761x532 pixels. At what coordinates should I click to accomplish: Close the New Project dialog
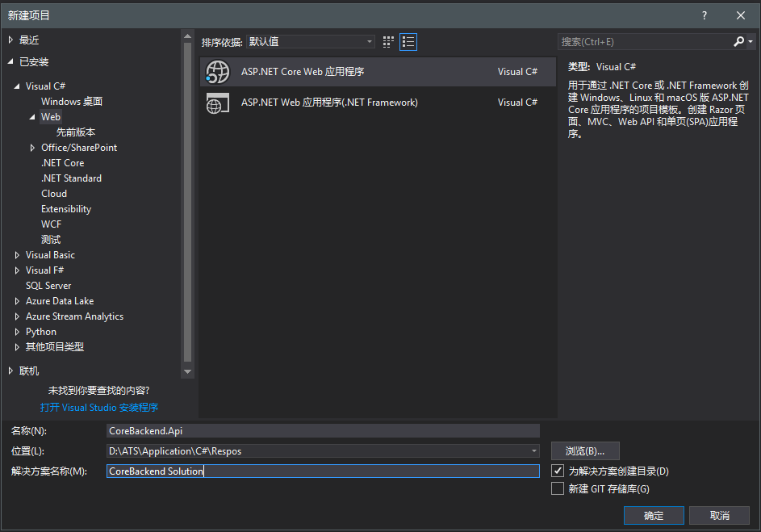coord(741,15)
